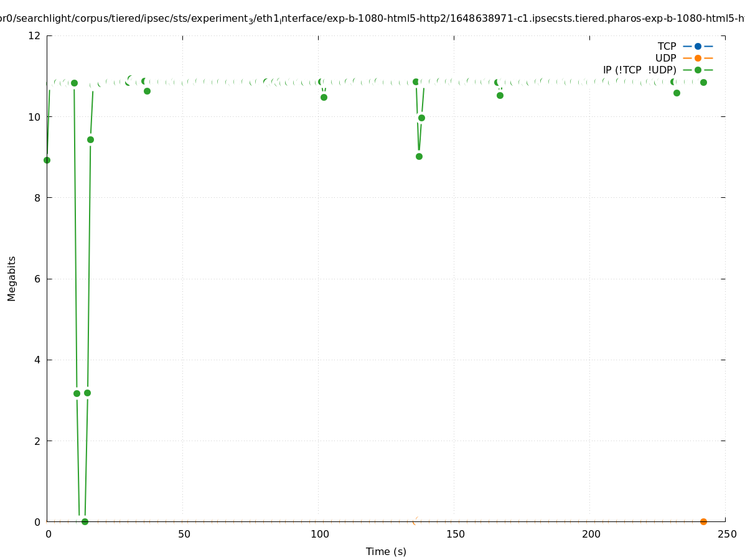Click the orange UDP point at the line's end
Image resolution: width=745 pixels, height=560 pixels.
click(703, 521)
